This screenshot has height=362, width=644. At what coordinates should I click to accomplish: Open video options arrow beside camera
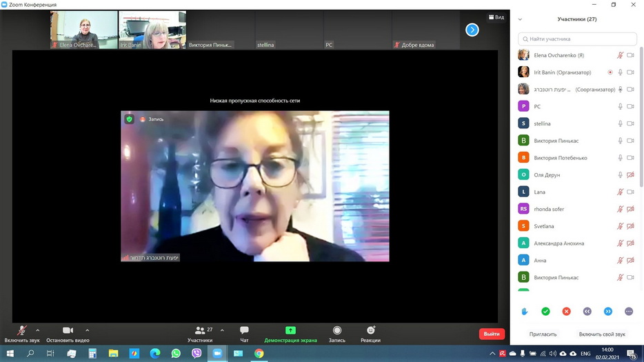pyautogui.click(x=88, y=330)
